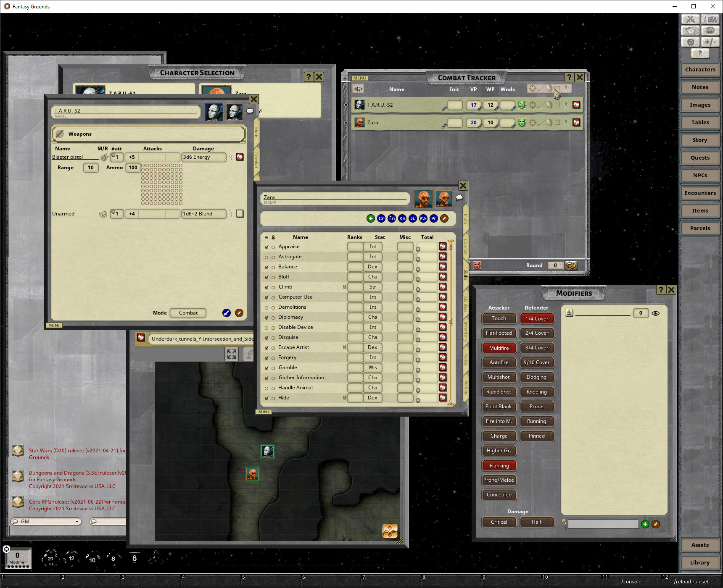The height and width of the screenshot is (588, 723).
Task: Open Characters sidebar button
Action: click(x=700, y=70)
